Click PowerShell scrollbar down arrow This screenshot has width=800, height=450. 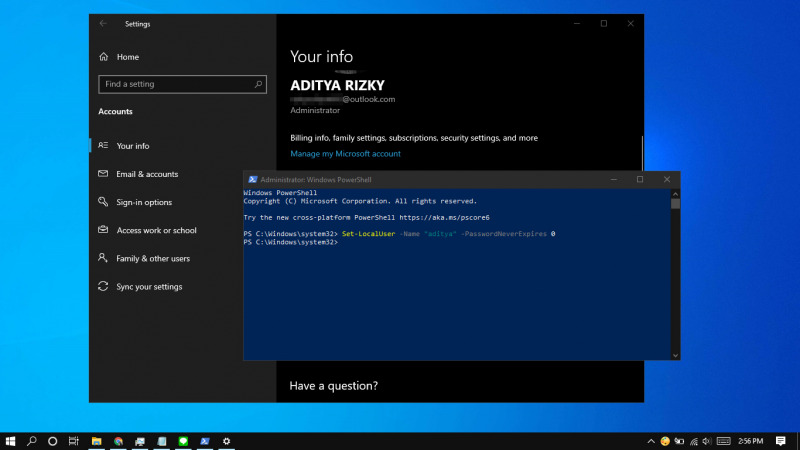click(x=676, y=356)
